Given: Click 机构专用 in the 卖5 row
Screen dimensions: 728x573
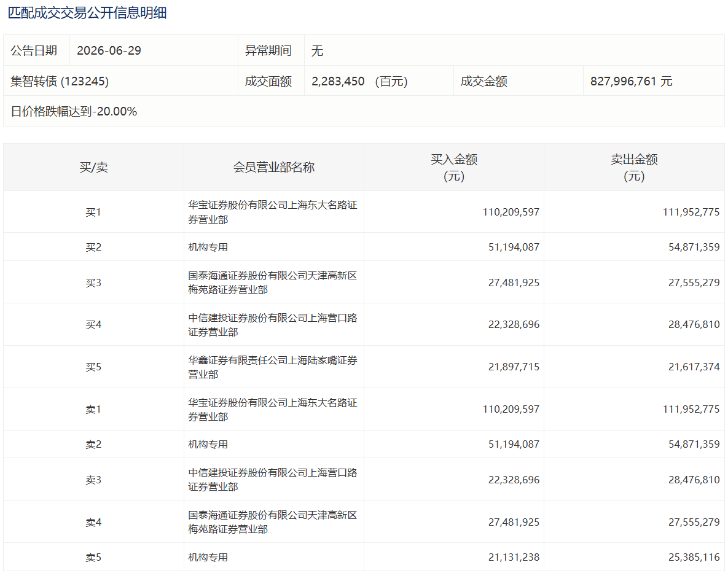Looking at the screenshot, I should pyautogui.click(x=208, y=557).
